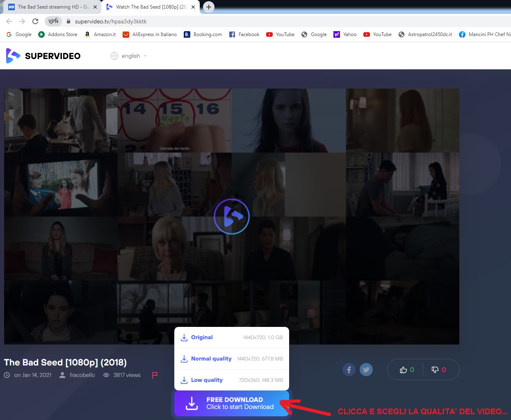Click the globe language icon

pyautogui.click(x=114, y=56)
